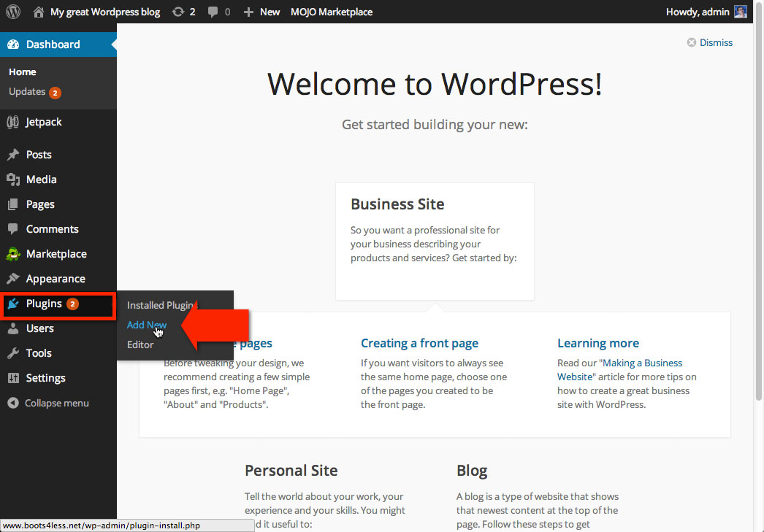
Task: Click Collapse menu text
Action: [x=57, y=403]
